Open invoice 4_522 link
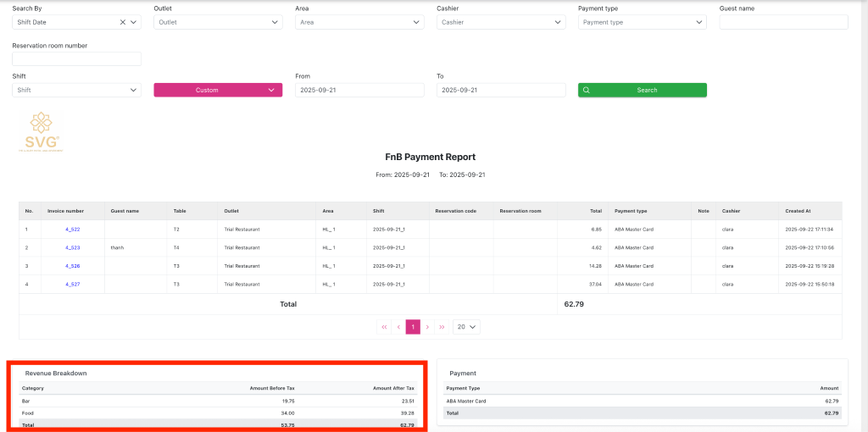 tap(72, 230)
